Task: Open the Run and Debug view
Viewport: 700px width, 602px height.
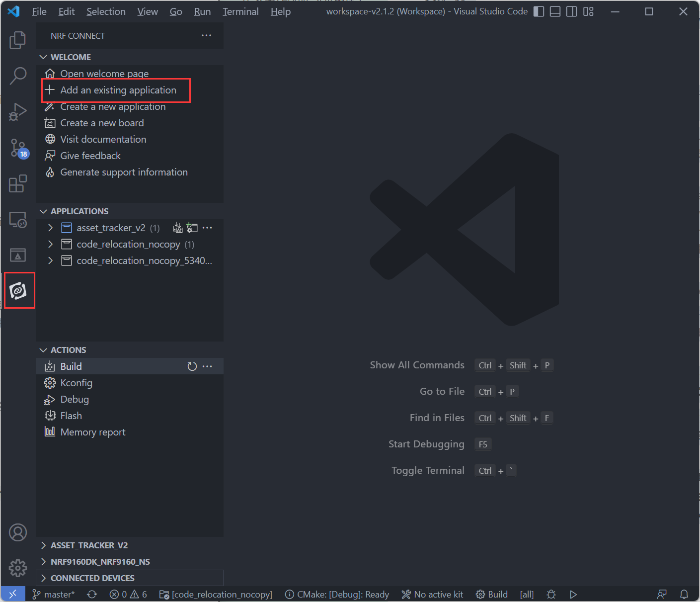Action: [x=18, y=112]
